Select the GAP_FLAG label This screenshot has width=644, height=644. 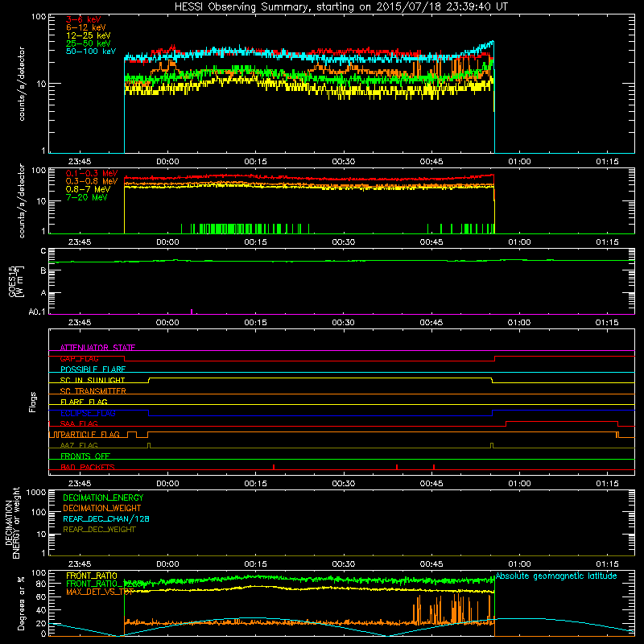point(79,358)
